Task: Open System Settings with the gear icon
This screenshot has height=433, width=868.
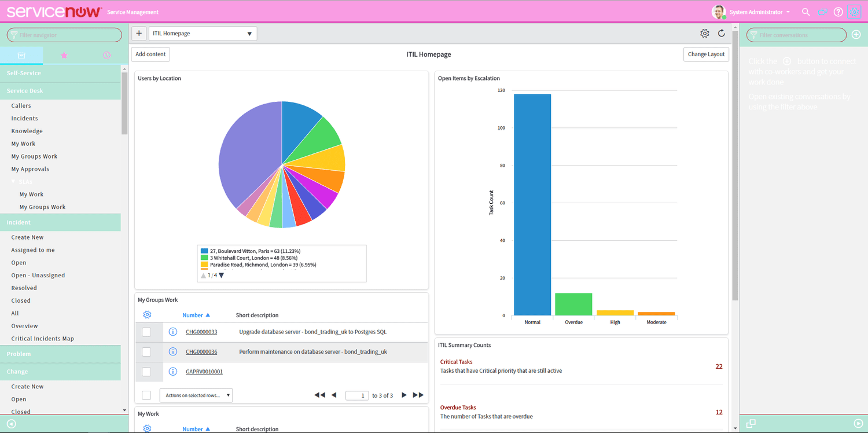Action: click(854, 12)
